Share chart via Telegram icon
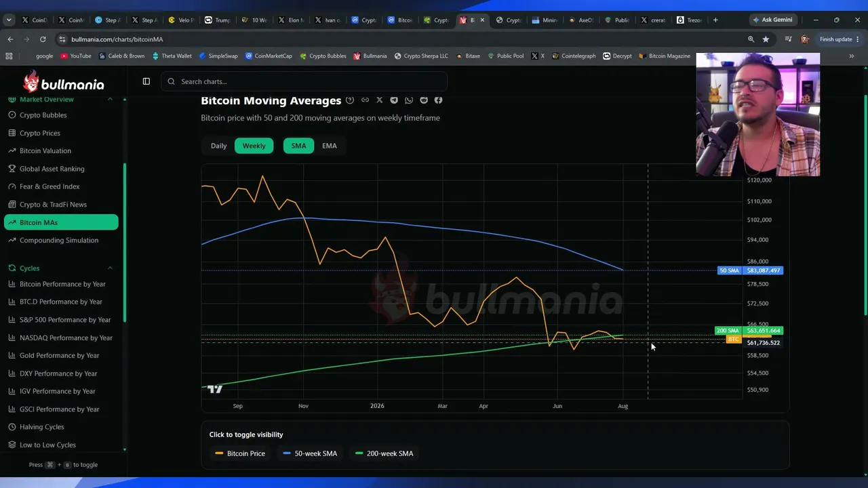Viewport: 868px width, 488px height. point(394,100)
